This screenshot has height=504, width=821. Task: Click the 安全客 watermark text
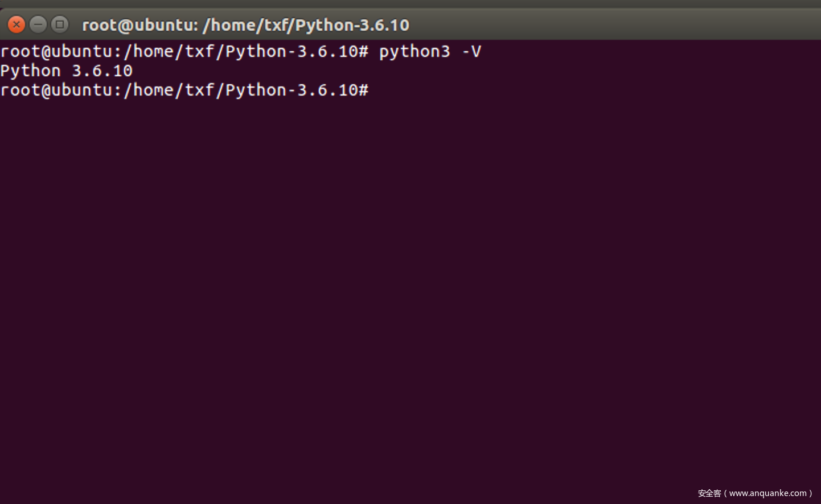tap(709, 493)
